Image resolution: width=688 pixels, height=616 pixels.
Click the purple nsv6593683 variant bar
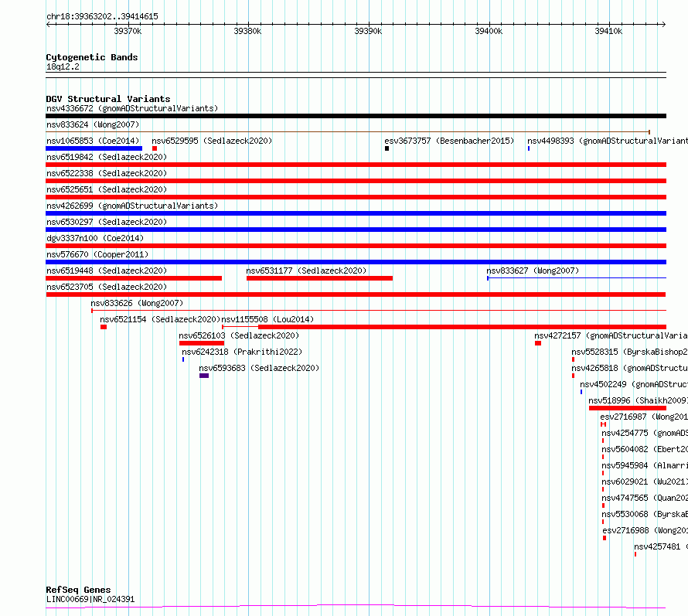[204, 376]
